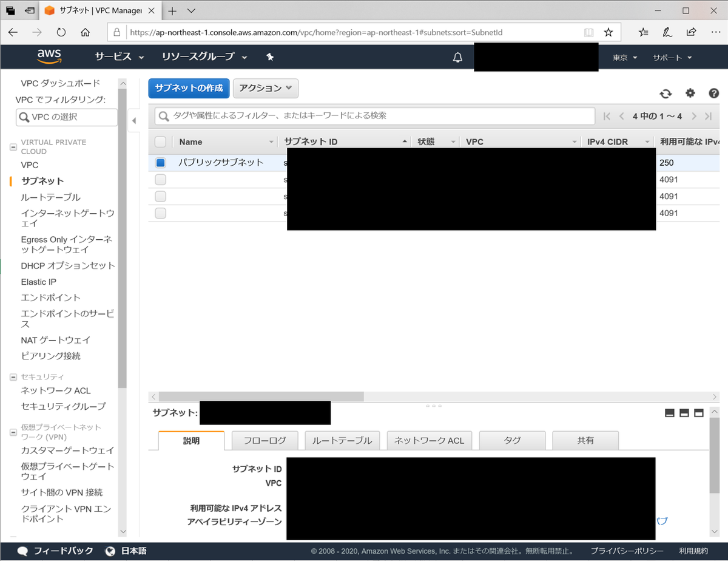Click the subnet tag and keyword search field
The height and width of the screenshot is (561, 728).
click(x=375, y=115)
